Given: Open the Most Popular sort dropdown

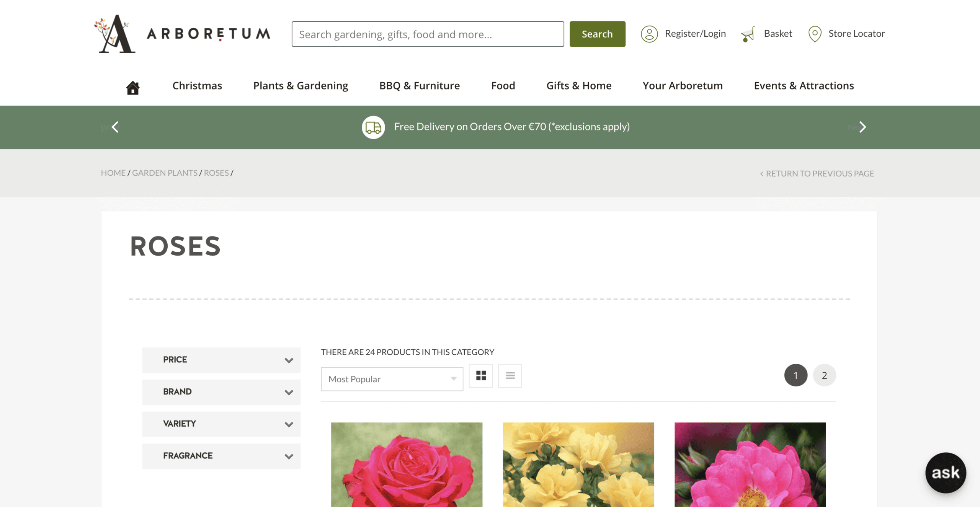Looking at the screenshot, I should tap(392, 379).
